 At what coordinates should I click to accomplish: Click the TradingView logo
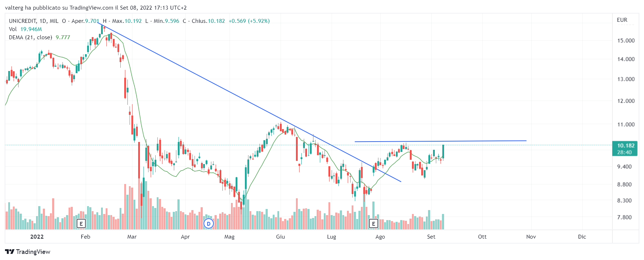tap(28, 252)
